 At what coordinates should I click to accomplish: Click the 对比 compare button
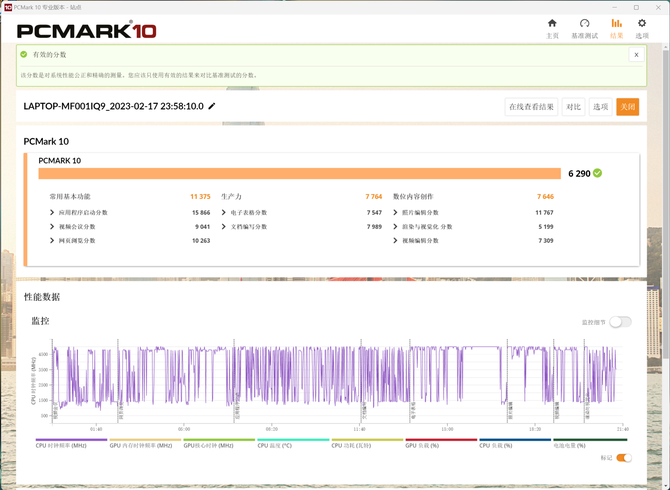573,107
